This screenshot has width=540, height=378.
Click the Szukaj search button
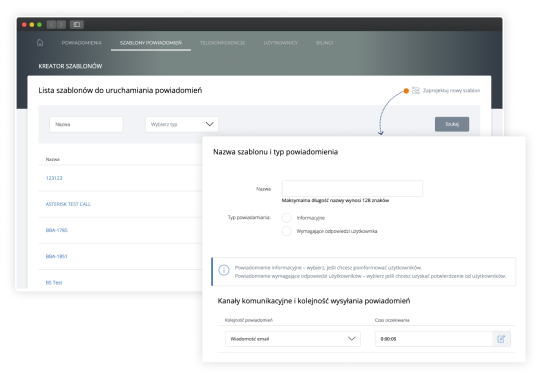pos(452,124)
